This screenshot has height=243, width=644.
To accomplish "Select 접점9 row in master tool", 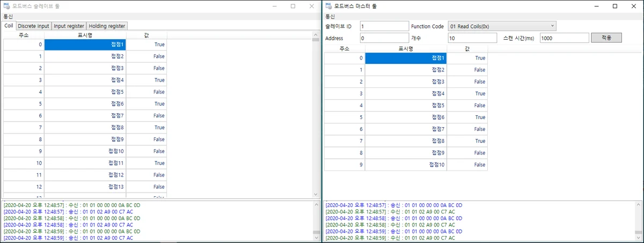I will click(x=406, y=153).
